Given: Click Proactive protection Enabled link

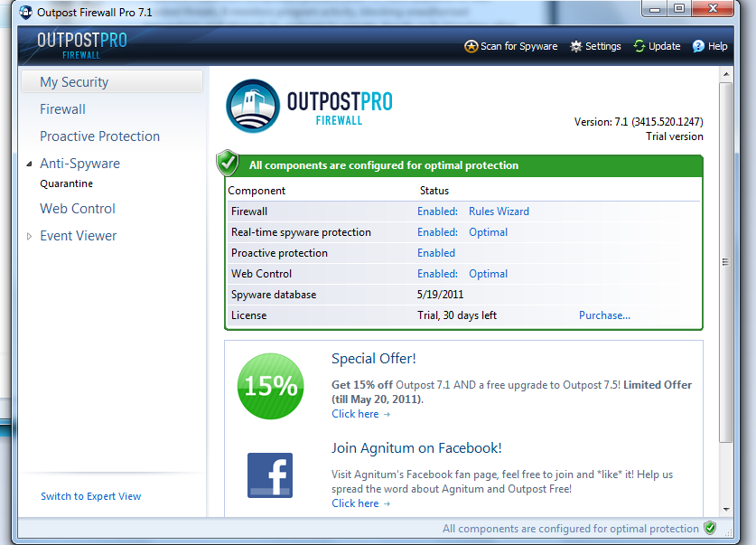Looking at the screenshot, I should 436,253.
